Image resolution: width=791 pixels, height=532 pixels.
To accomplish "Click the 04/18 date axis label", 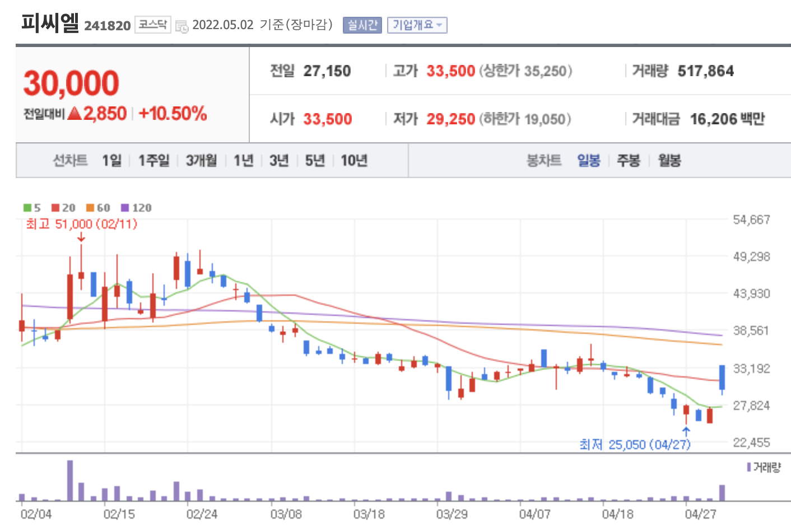I will (617, 514).
